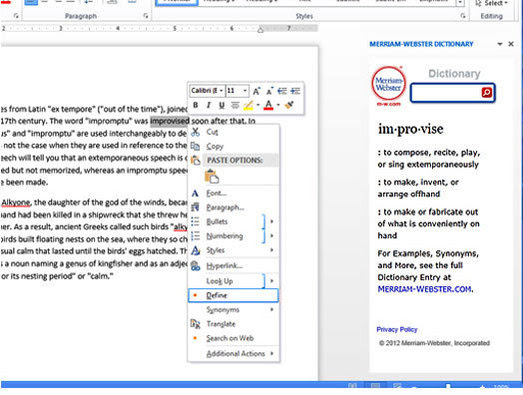Open the font size 11 dropdown
Image resolution: width=523 pixels, height=395 pixels.
coord(245,91)
